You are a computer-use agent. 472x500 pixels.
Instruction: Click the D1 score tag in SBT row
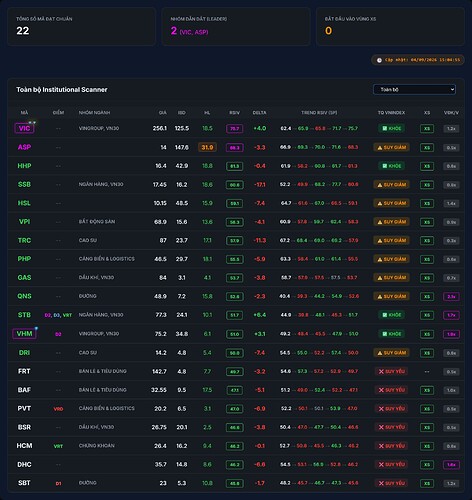pos(58,483)
